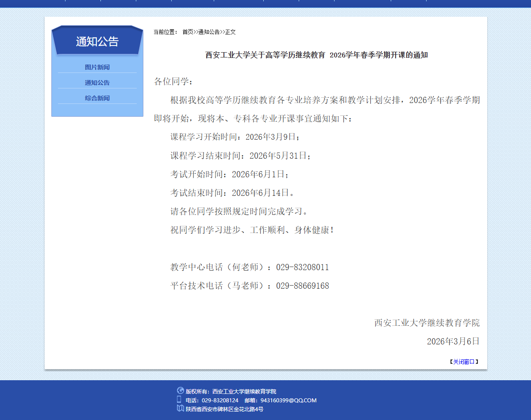Click the line 课程学习开始时间：2026年3月9日
This screenshot has width=531, height=420.
(235, 137)
